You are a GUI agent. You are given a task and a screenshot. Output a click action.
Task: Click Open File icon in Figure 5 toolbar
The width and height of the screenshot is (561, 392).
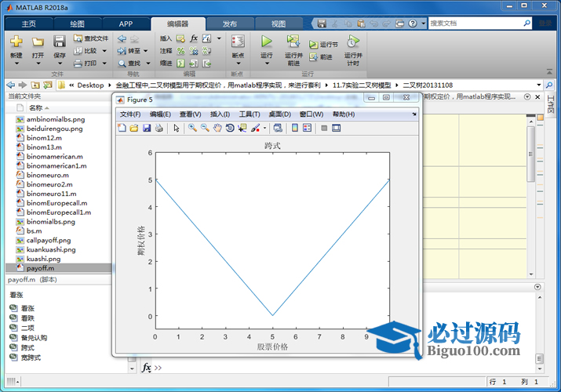coord(134,128)
